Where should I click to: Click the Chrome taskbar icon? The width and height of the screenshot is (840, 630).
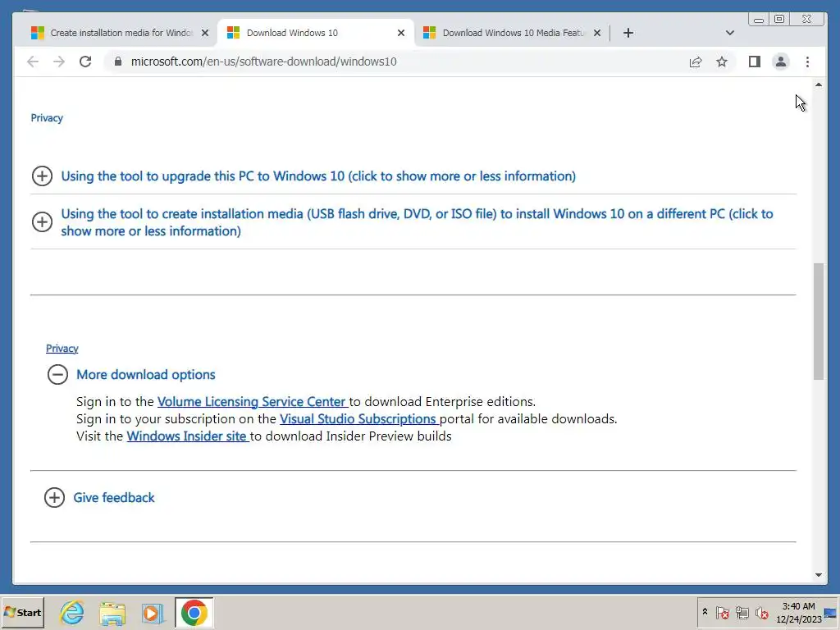pyautogui.click(x=194, y=613)
